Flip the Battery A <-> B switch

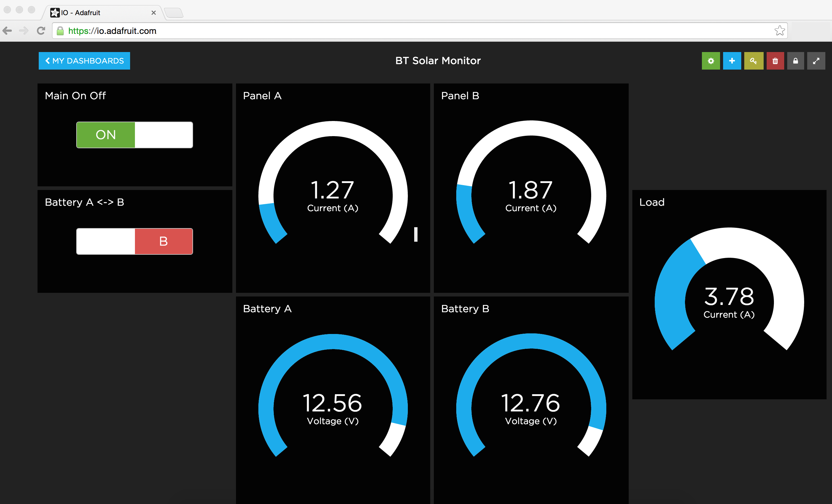pos(135,241)
